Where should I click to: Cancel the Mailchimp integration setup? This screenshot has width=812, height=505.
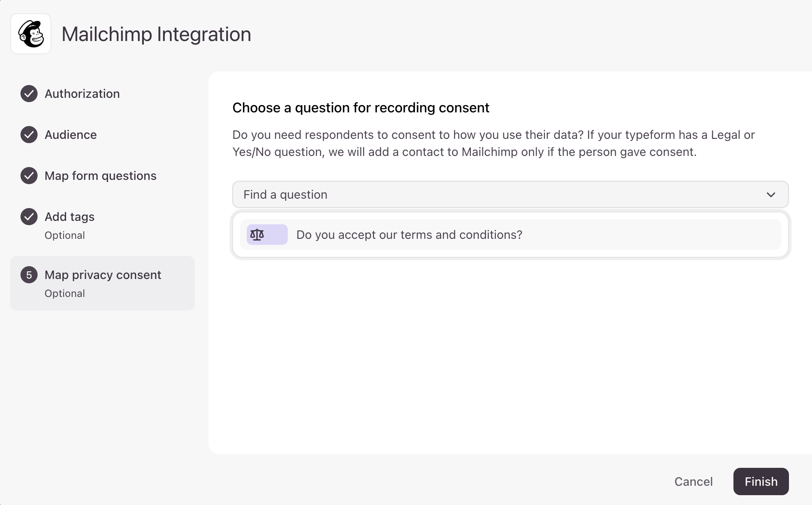[x=693, y=482]
